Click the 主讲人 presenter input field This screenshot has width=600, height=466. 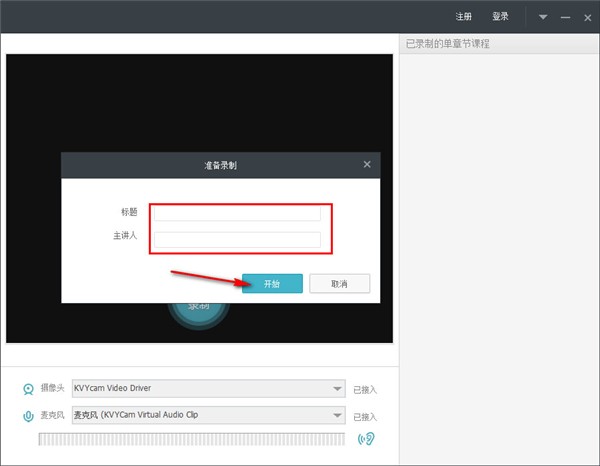point(237,239)
